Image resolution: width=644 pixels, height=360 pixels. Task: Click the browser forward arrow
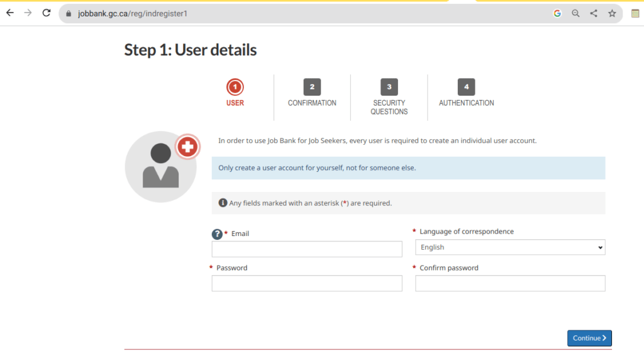coord(28,13)
